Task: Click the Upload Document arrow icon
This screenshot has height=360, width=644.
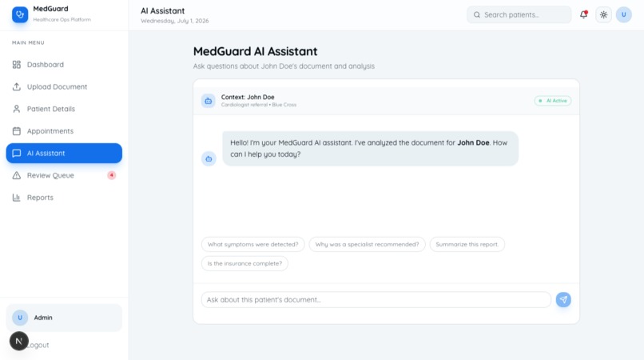Action: (17, 87)
